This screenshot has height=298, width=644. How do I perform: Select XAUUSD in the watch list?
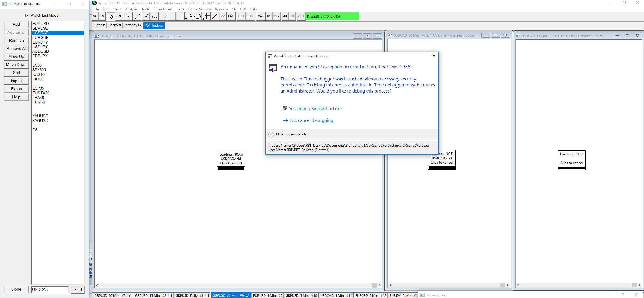pyautogui.click(x=58, y=116)
